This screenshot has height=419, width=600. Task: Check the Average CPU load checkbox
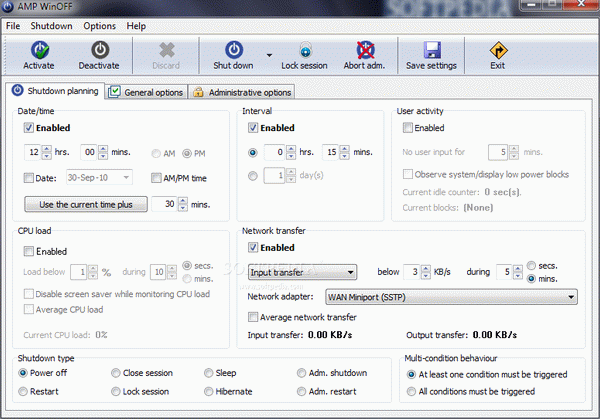coord(29,309)
